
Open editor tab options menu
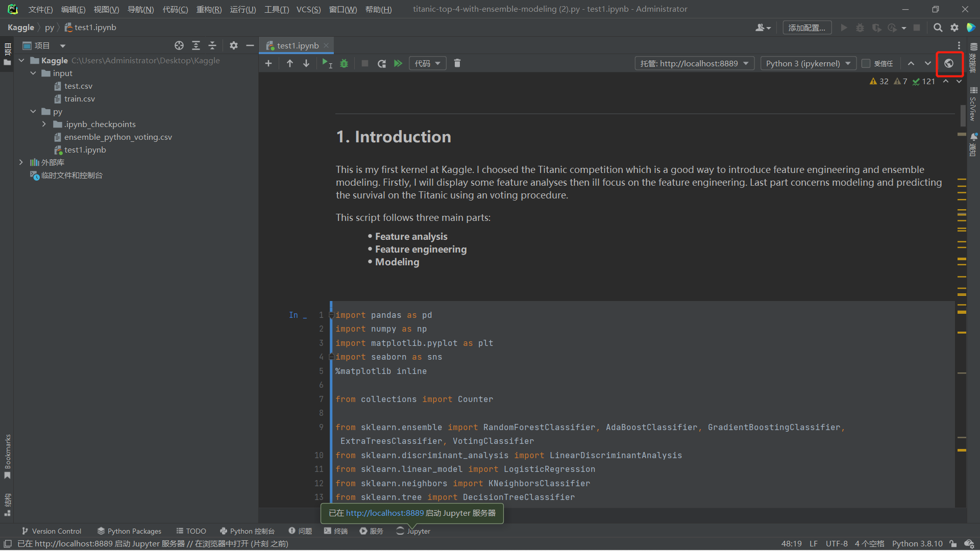[x=959, y=45]
